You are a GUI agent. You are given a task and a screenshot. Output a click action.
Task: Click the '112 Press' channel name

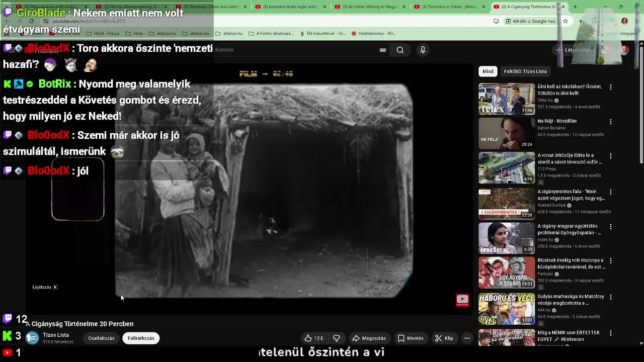546,169
